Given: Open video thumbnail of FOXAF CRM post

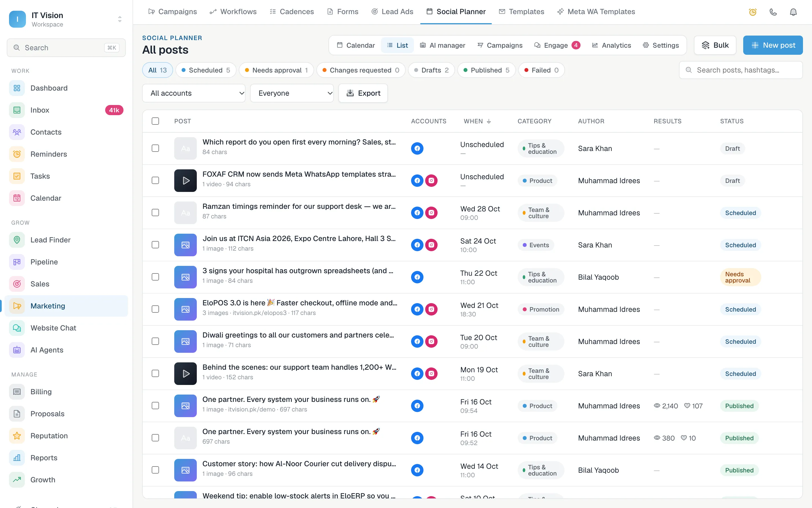Looking at the screenshot, I should pyautogui.click(x=185, y=181).
